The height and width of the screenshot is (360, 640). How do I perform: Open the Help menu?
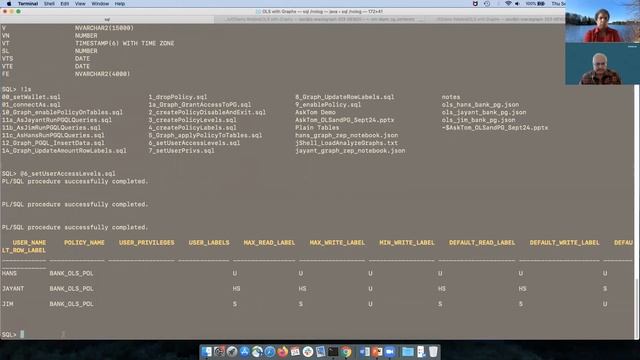coord(120,3)
